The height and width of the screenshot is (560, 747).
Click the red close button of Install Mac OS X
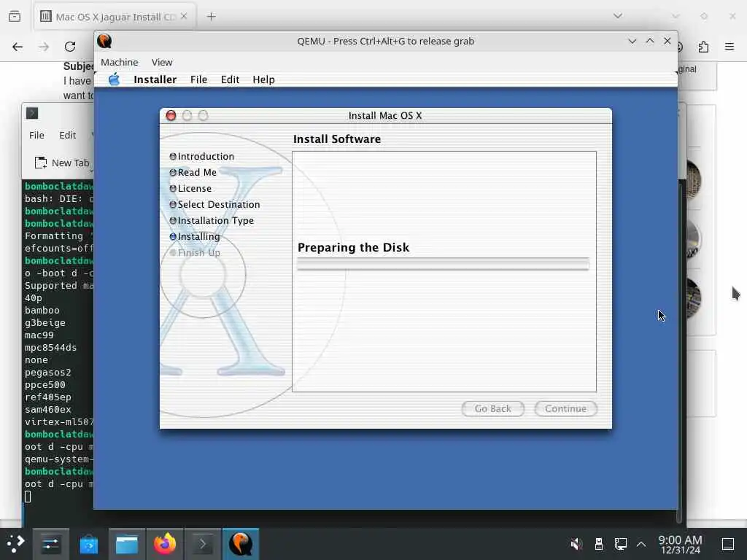(171, 116)
